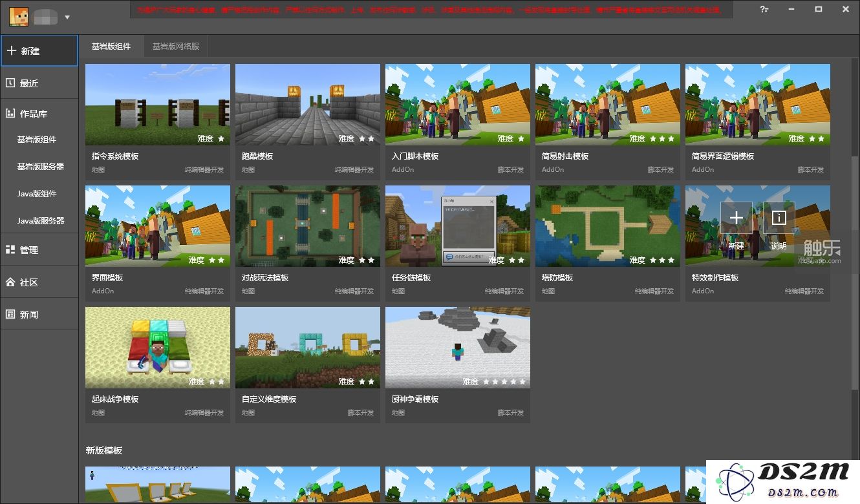The width and height of the screenshot is (860, 504).
Task: Open the 起床战争模板 thumbnail
Action: [x=158, y=348]
